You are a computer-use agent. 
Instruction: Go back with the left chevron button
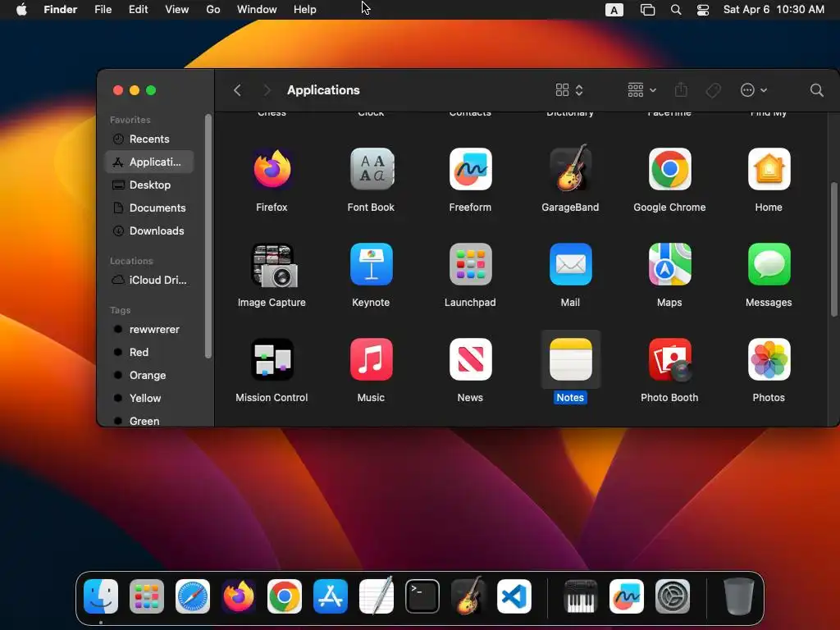coord(237,90)
